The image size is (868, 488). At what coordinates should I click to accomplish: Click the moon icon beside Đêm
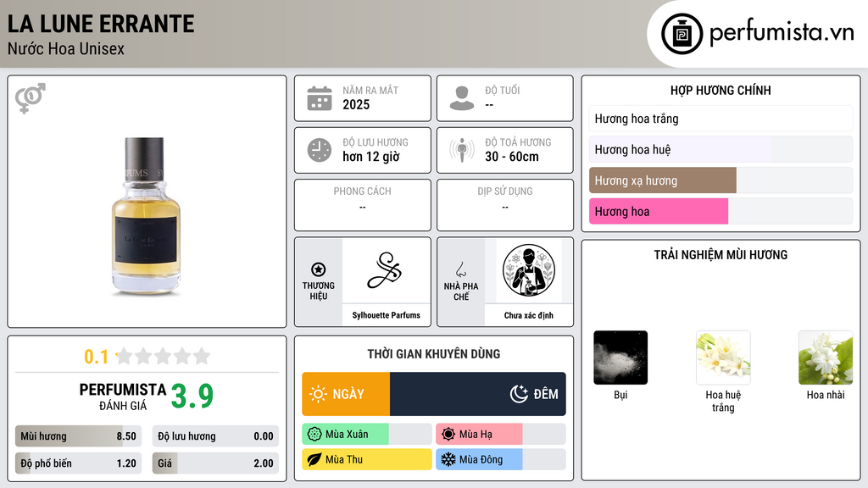tap(519, 394)
